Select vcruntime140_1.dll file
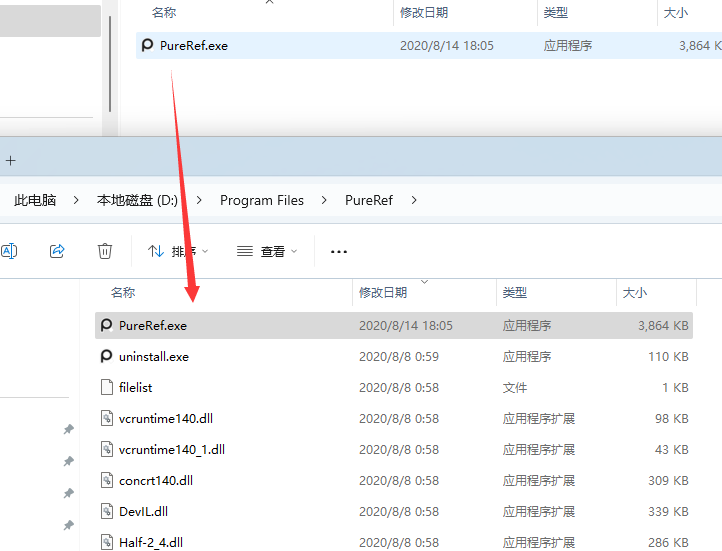Viewport: 722px width, 551px height. (394, 449)
